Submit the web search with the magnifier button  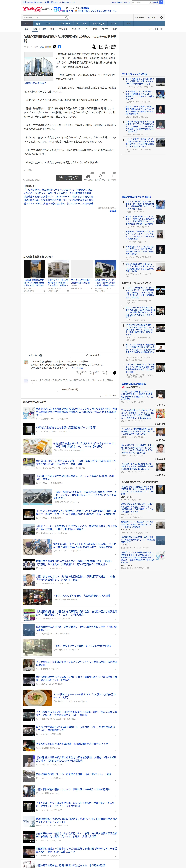pyautogui.click(x=161, y=2)
